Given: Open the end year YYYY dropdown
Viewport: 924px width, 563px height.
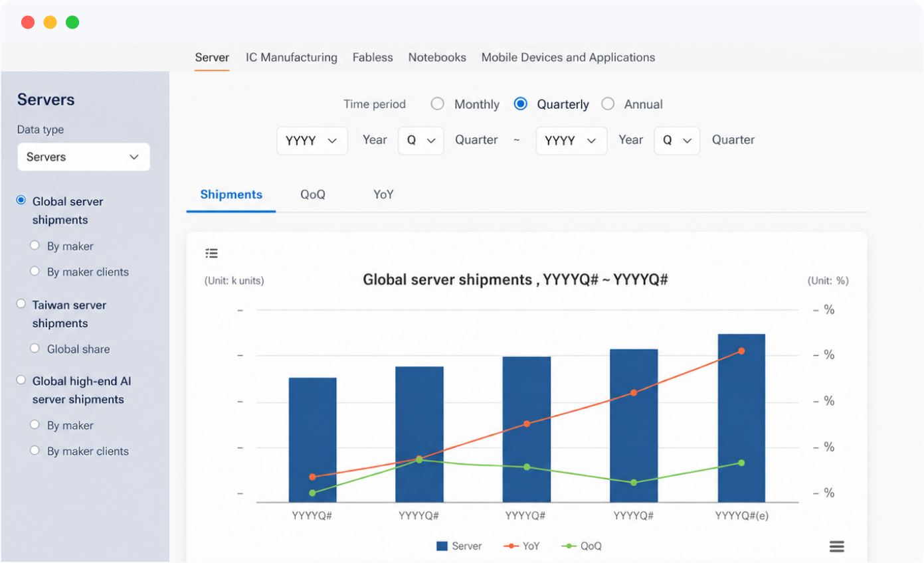Looking at the screenshot, I should pyautogui.click(x=571, y=141).
